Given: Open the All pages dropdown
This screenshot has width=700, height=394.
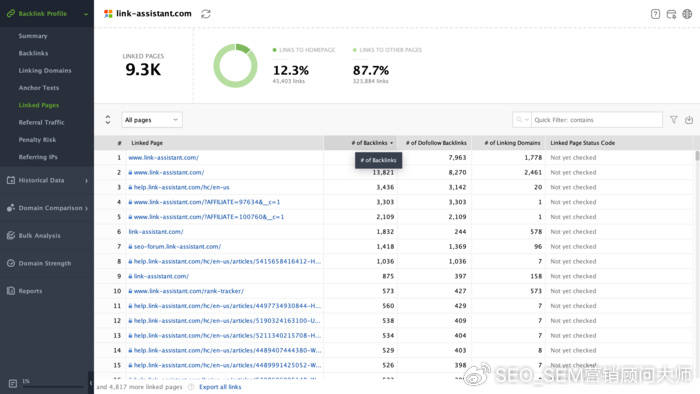Looking at the screenshot, I should pos(152,120).
